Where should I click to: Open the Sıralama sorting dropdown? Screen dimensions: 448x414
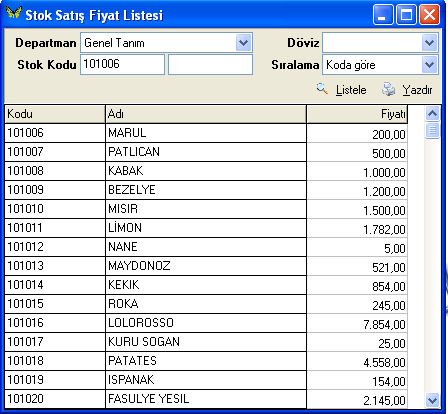coord(429,65)
